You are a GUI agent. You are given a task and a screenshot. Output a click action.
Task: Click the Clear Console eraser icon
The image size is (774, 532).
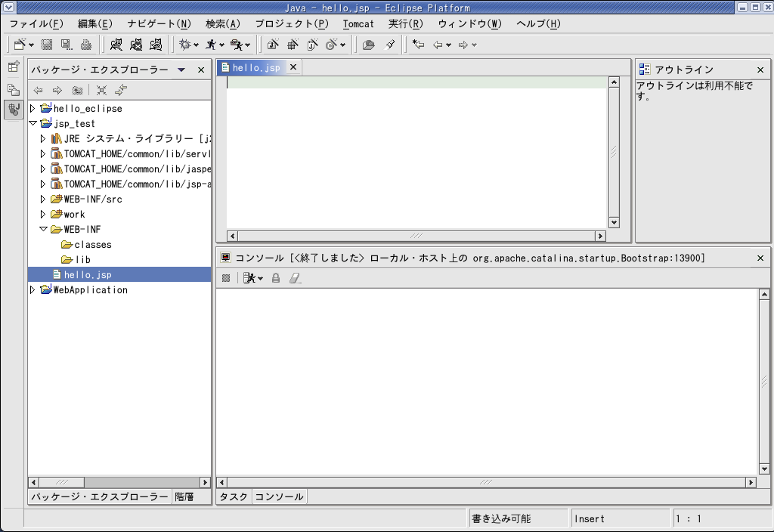pos(296,278)
